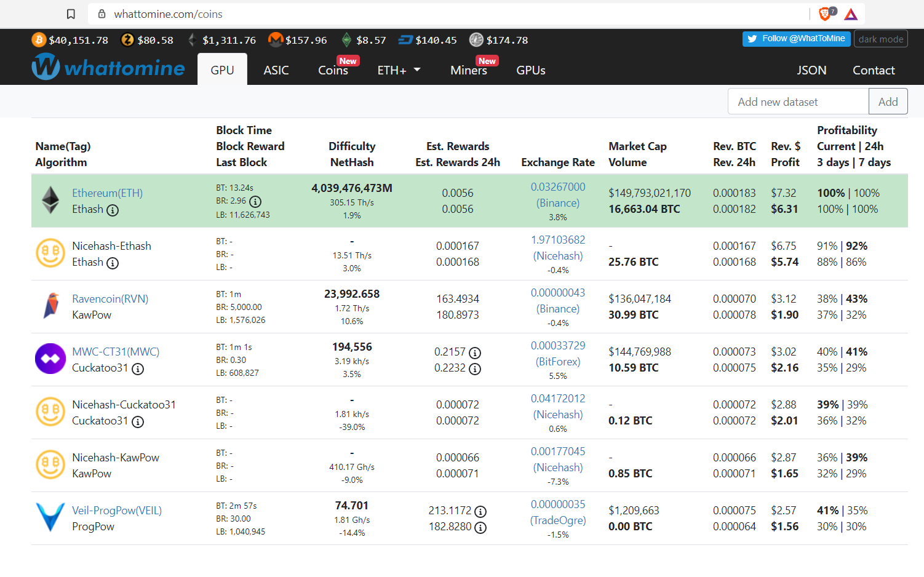Click the Add dataset button
Image resolution: width=924 pixels, height=577 pixels.
[888, 101]
